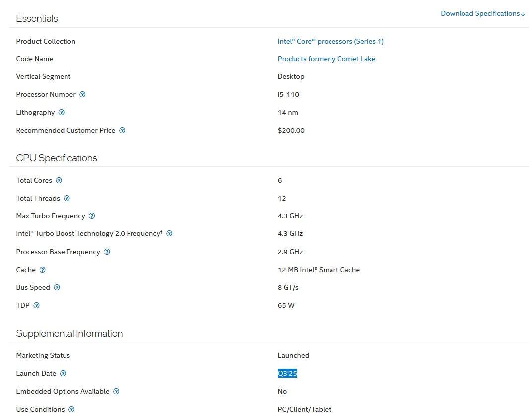529x420 pixels.
Task: Click Embedded Options Available info icon
Action: tap(116, 391)
